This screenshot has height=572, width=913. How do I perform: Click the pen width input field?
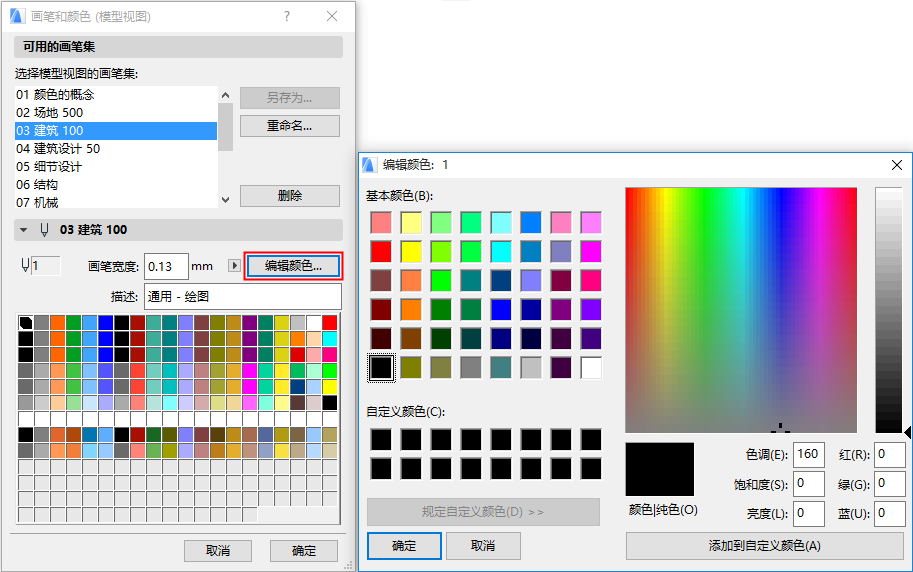pyautogui.click(x=166, y=266)
